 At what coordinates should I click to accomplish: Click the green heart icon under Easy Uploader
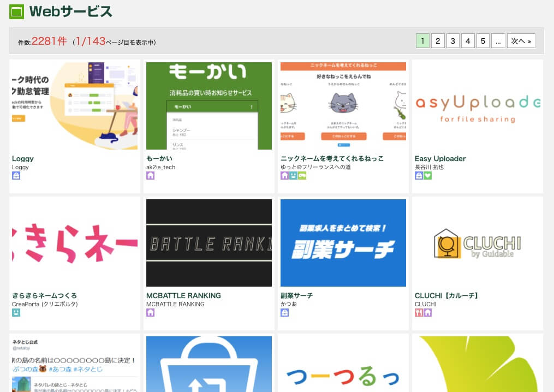coord(427,176)
